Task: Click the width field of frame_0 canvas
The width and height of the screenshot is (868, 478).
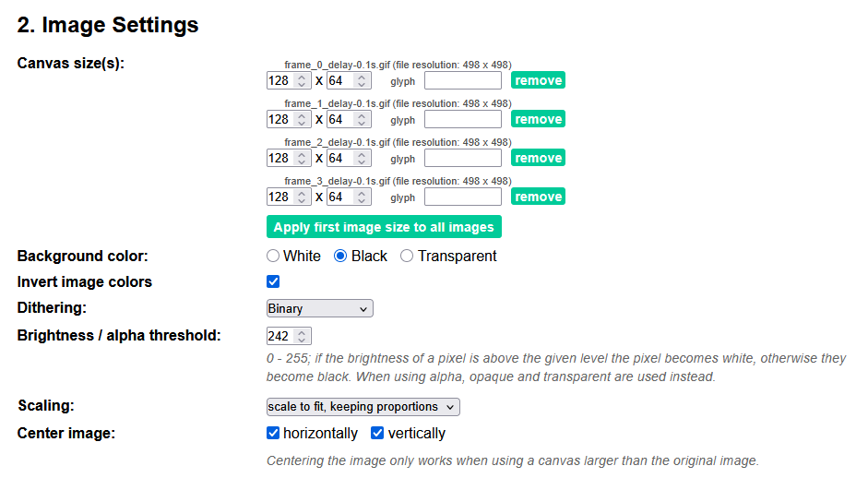Action: pos(279,80)
